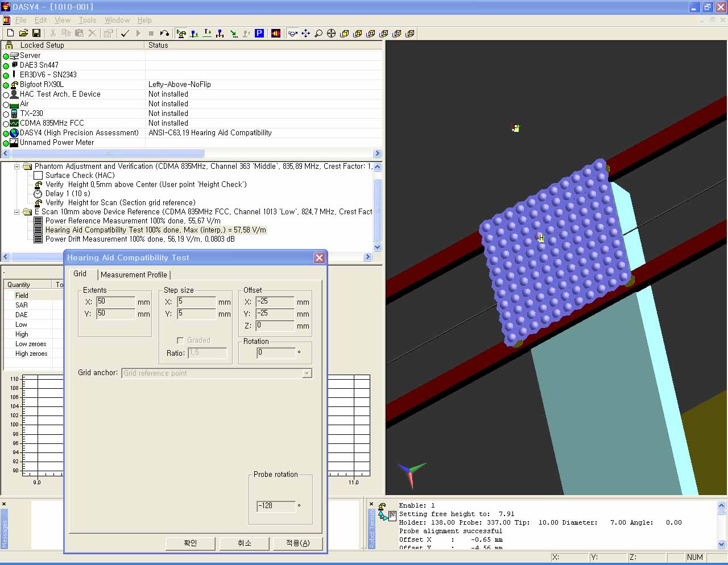The image size is (728, 565).
Task: Click the Open folder toolbar icon
Action: click(23, 34)
